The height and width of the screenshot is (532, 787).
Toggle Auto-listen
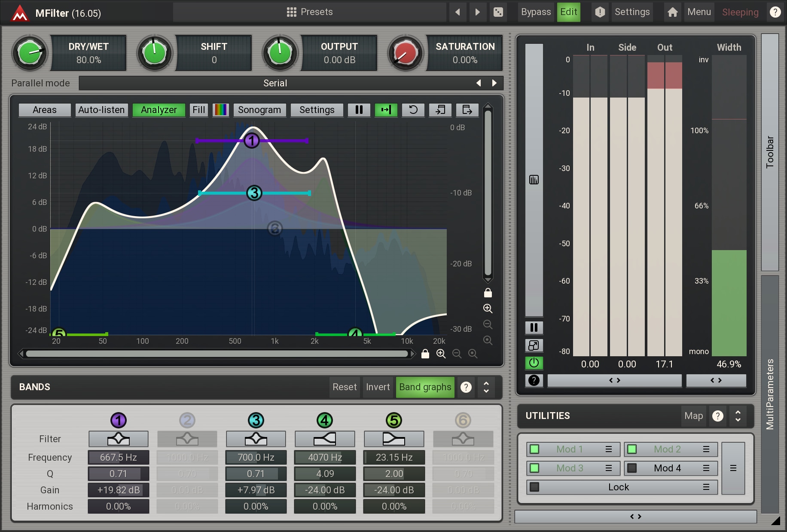point(101,110)
